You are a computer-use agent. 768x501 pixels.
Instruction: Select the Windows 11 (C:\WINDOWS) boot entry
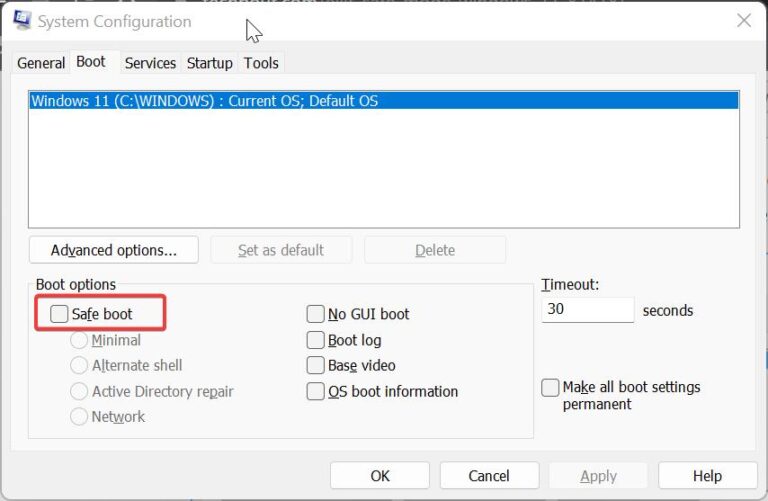[x=384, y=101]
